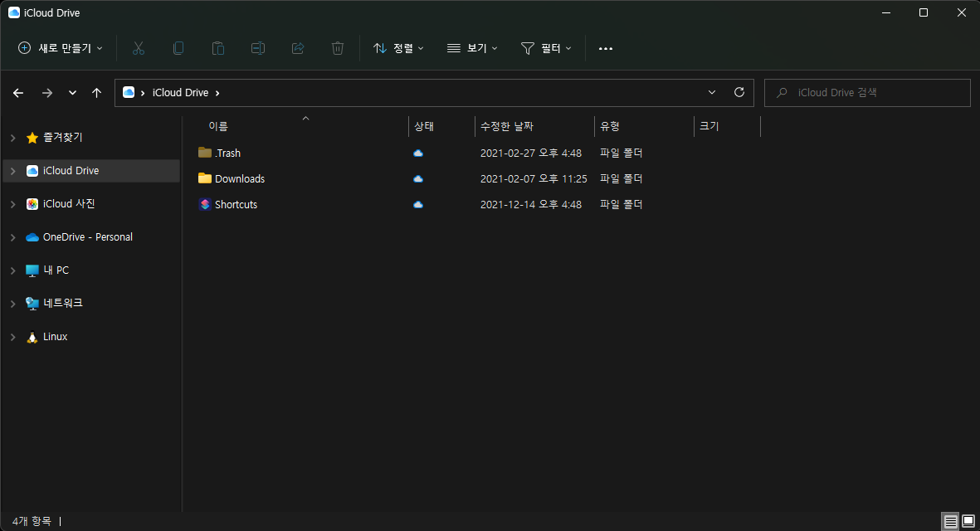980x531 pixels.
Task: Click the Refresh icon in the address bar
Action: tap(739, 92)
